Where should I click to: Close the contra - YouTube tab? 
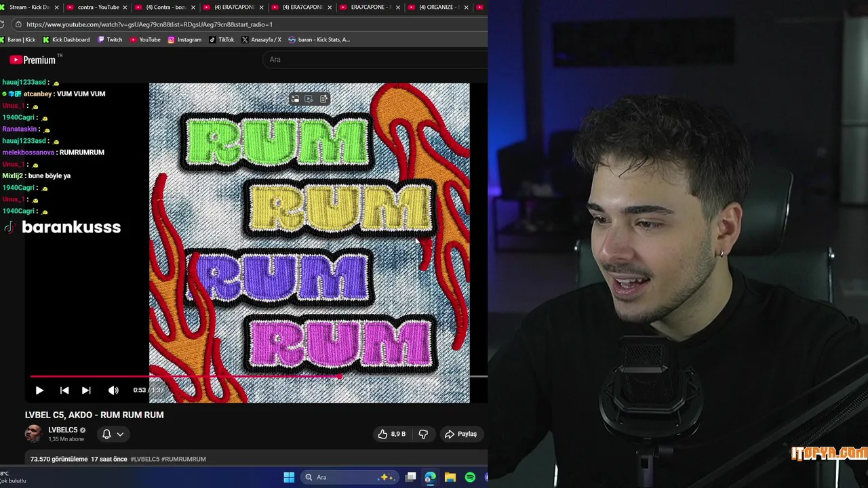pos(125,7)
